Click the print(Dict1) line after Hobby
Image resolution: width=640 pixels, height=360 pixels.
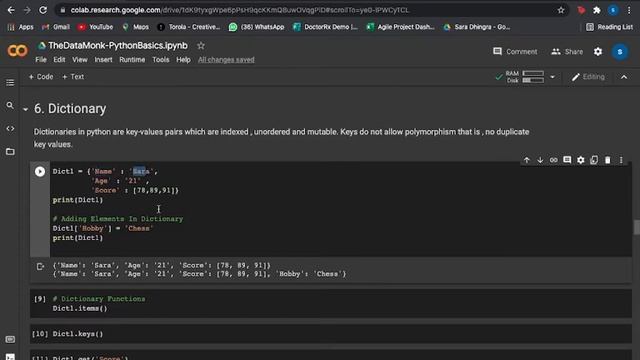point(78,238)
